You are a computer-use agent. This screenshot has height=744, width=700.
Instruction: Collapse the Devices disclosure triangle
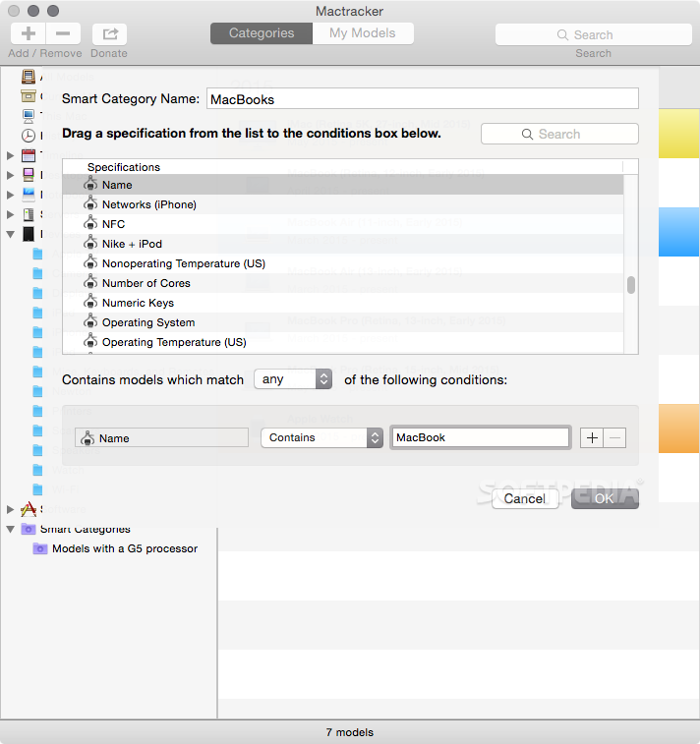10,234
